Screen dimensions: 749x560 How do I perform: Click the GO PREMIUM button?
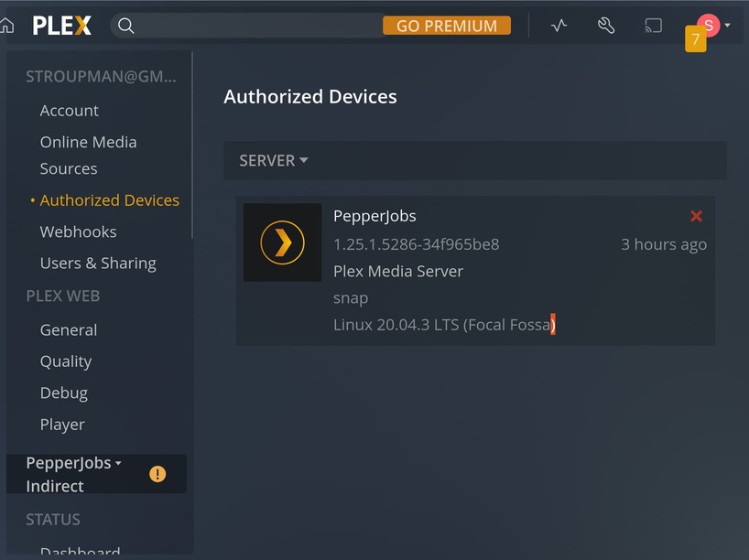click(x=446, y=26)
